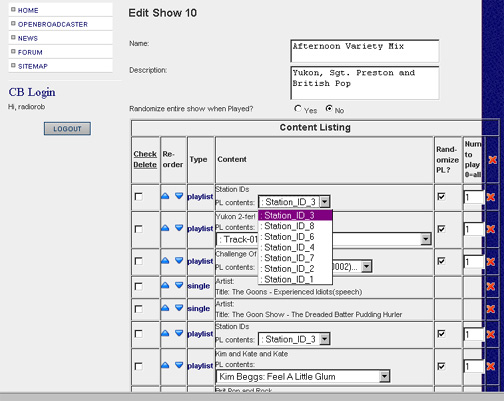Move Dreaded Batter Pudding Hurler row up
This screenshot has width=504, height=401.
(165, 308)
